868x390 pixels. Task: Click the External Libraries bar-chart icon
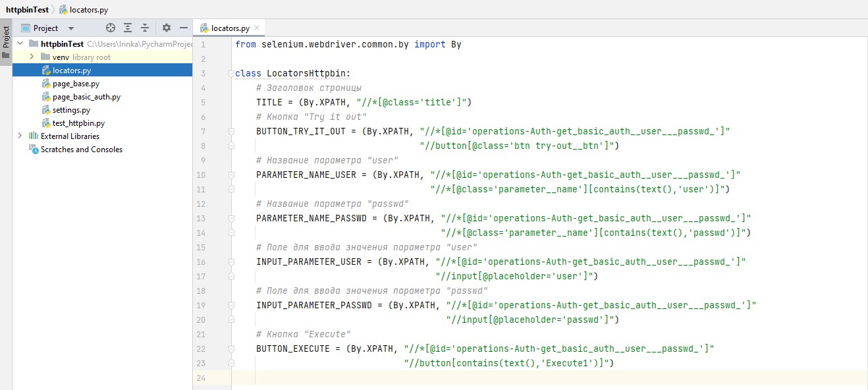[x=34, y=136]
